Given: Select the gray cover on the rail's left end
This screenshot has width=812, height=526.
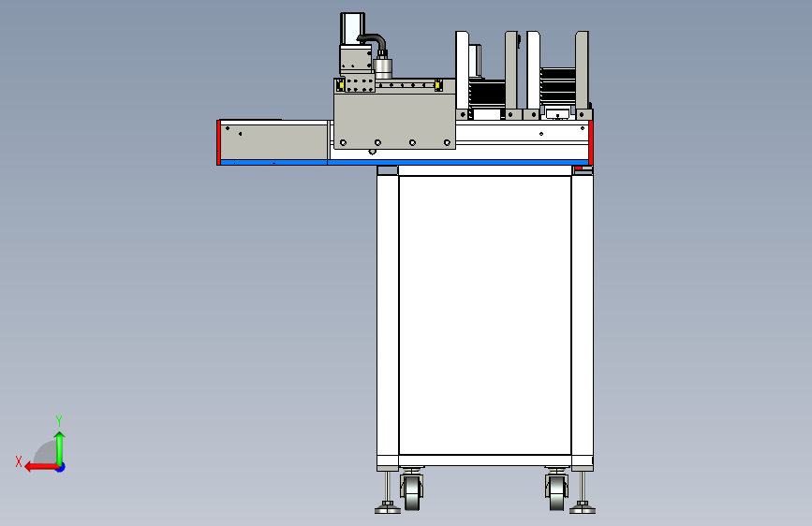Looking at the screenshot, I should (274, 142).
